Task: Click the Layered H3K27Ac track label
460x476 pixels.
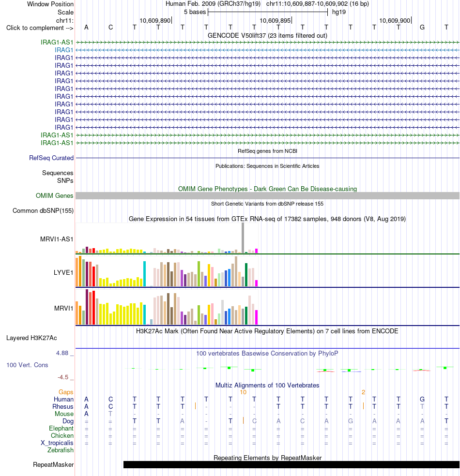Action: (x=31, y=338)
